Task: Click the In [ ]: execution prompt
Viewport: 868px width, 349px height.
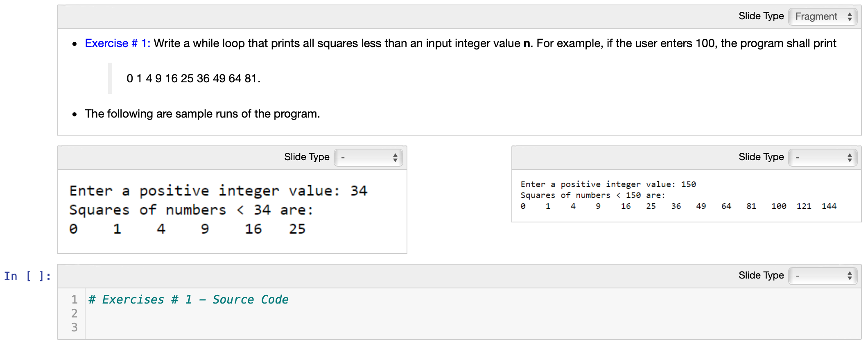Action: pyautogui.click(x=27, y=276)
